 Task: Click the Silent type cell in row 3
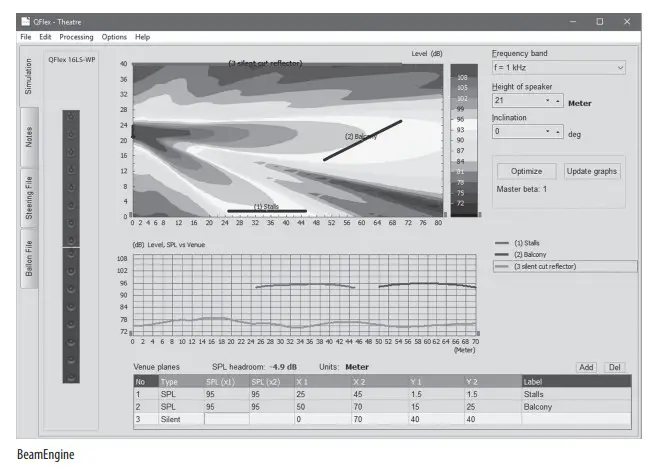[x=181, y=419]
